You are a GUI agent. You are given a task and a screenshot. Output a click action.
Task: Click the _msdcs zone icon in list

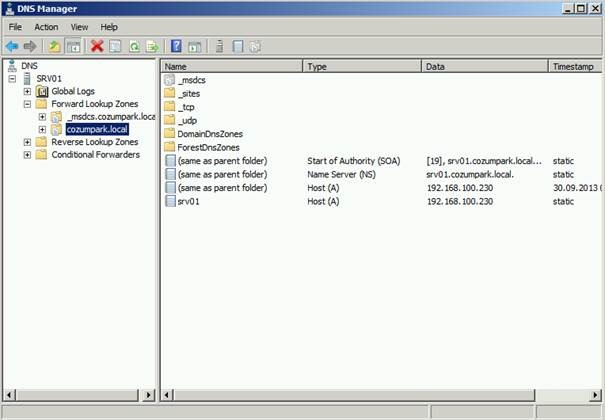point(169,80)
